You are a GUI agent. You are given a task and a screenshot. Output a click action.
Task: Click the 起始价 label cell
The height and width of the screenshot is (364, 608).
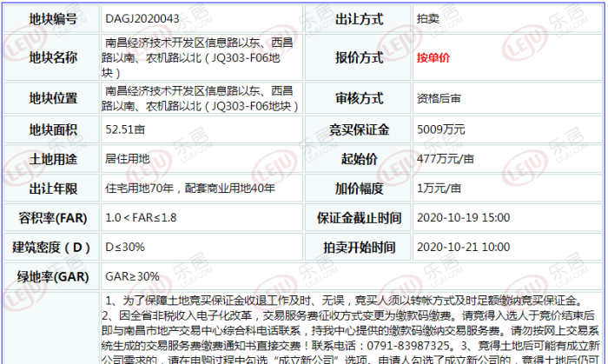pos(358,159)
